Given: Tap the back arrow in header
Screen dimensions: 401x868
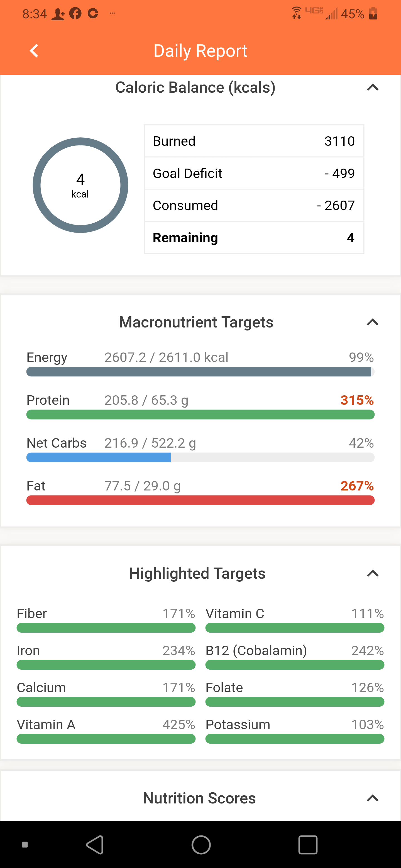Looking at the screenshot, I should click(x=34, y=51).
